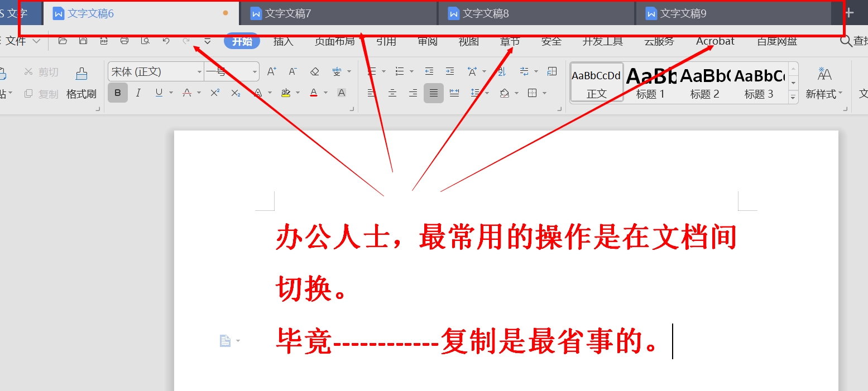
Task: Apply the 标题 2 style
Action: 704,83
